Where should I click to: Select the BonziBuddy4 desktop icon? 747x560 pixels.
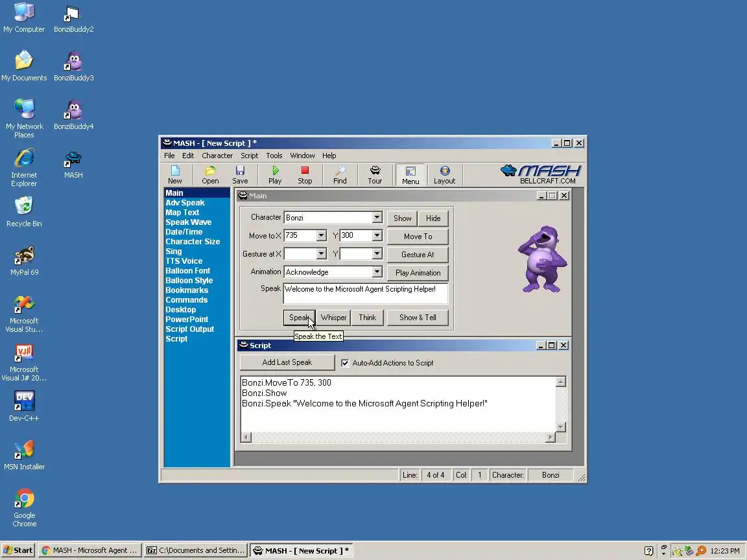[73, 115]
